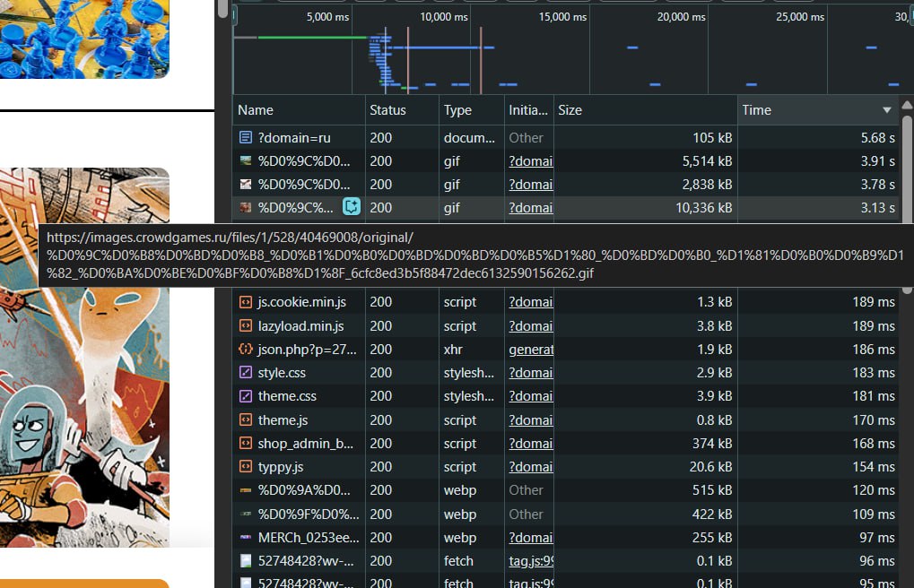The height and width of the screenshot is (588, 914).
Task: Click the stylesheet icon next to style.css
Action: (245, 373)
